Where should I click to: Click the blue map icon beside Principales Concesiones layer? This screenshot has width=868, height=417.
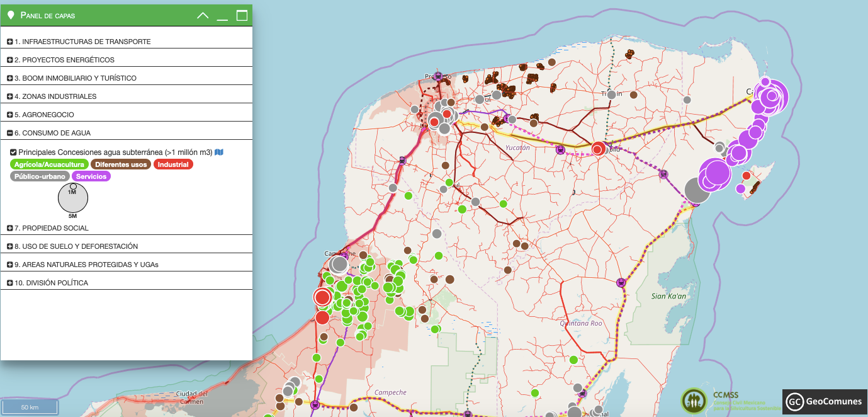pos(218,152)
